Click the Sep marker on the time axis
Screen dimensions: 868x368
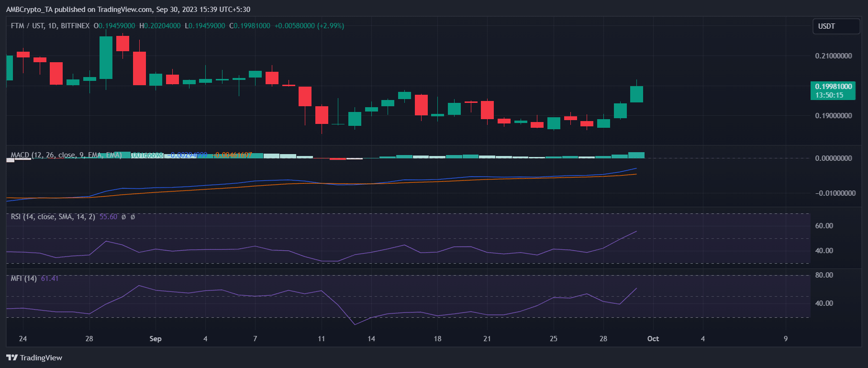coord(156,339)
